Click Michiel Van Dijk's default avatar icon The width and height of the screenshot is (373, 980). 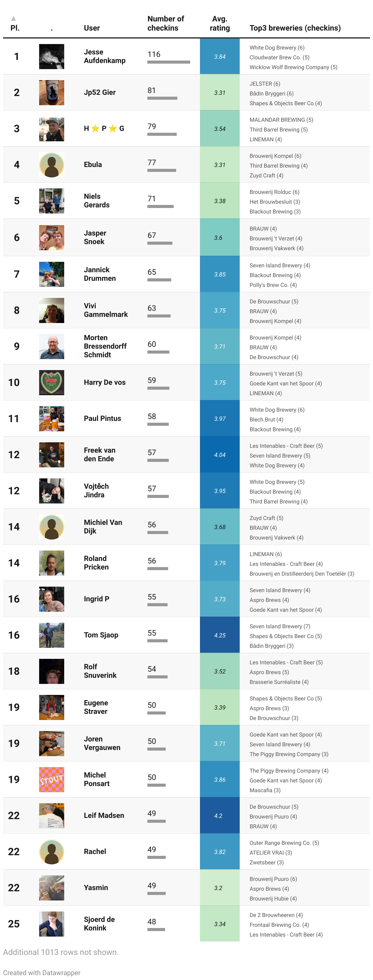click(51, 527)
